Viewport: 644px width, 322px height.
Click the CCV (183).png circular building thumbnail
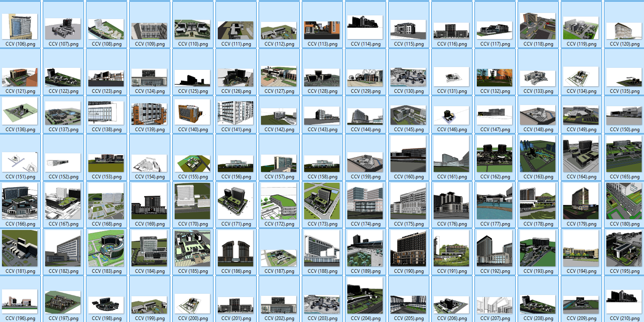pos(106,248)
